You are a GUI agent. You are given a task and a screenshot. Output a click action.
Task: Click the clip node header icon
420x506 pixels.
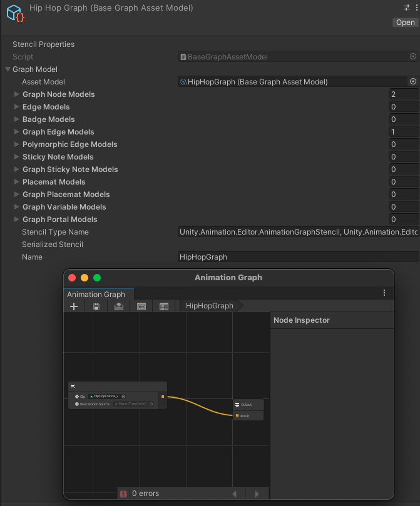click(73, 386)
